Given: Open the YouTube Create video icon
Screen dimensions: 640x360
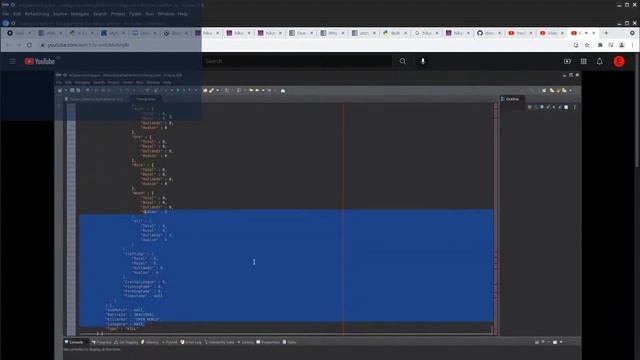Looking at the screenshot, I should (567, 61).
